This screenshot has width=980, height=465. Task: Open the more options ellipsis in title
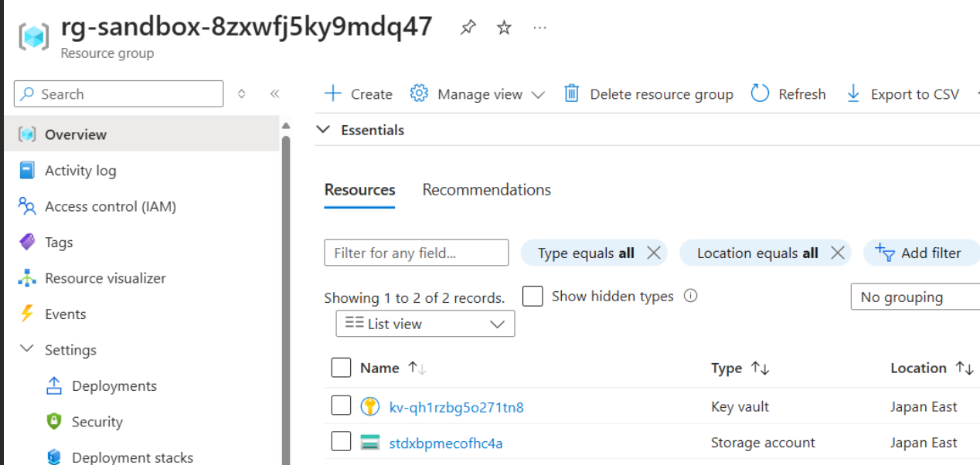tap(539, 28)
